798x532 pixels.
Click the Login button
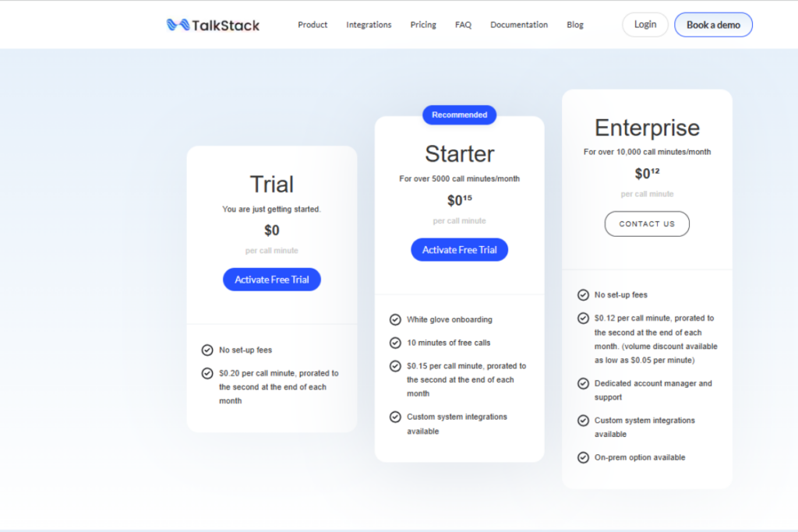(644, 24)
